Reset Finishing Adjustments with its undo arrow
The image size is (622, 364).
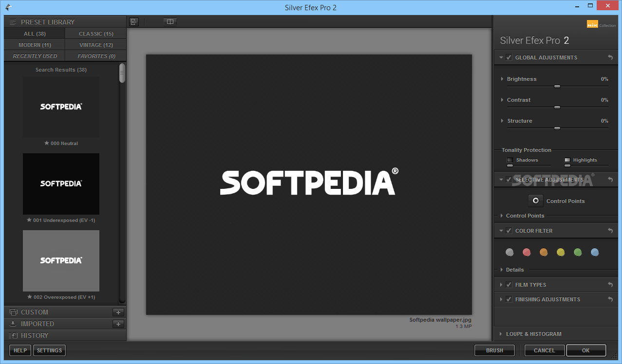[610, 299]
